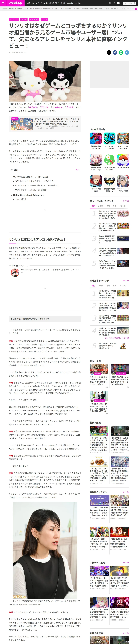Collapse the 目次 with the 閉じる toggle
This screenshot has width=138, height=644.
coord(77,170)
